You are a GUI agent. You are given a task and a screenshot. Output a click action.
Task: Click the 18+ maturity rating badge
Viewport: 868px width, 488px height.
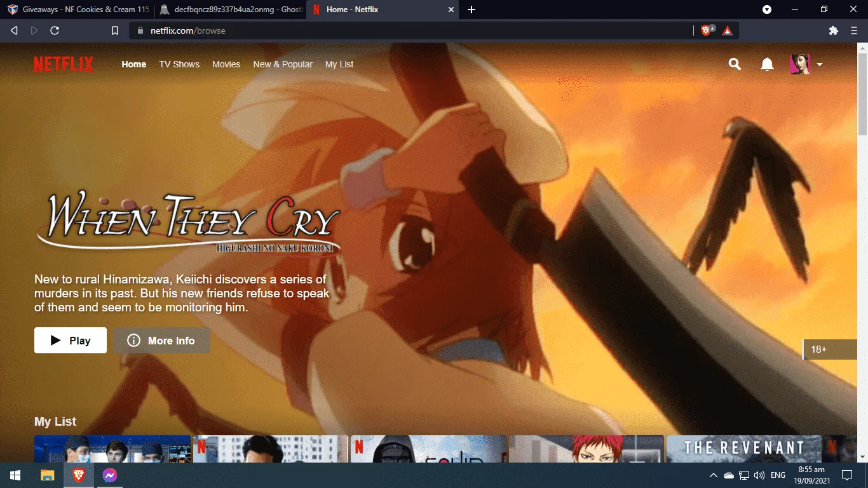(x=830, y=349)
